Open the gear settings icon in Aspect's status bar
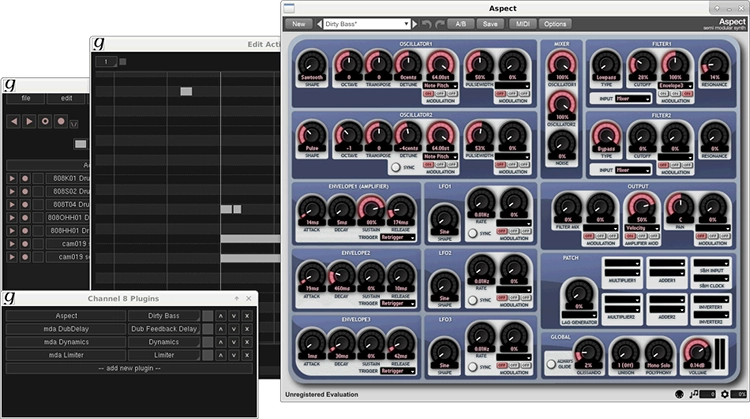Image resolution: width=750 pixels, height=419 pixels. click(x=725, y=394)
